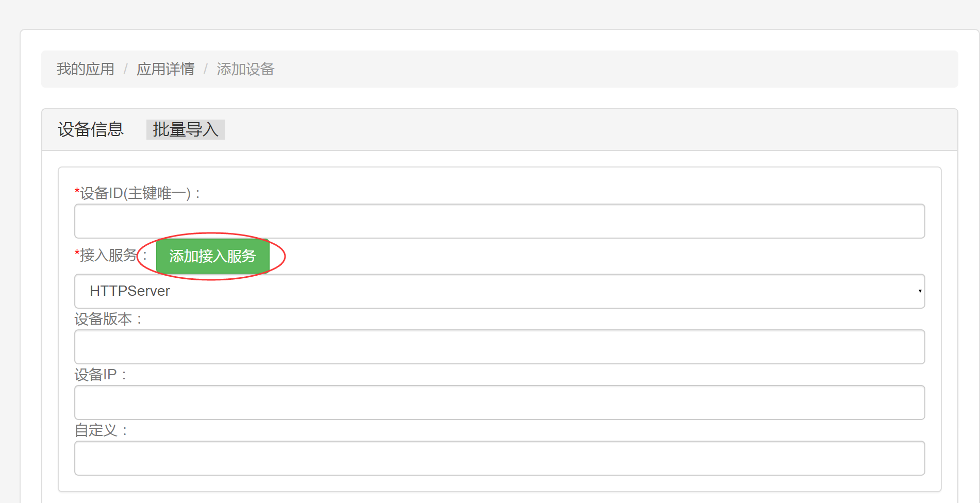Go back to 应用详情 breadcrumb page
The width and height of the screenshot is (980, 503).
[165, 69]
